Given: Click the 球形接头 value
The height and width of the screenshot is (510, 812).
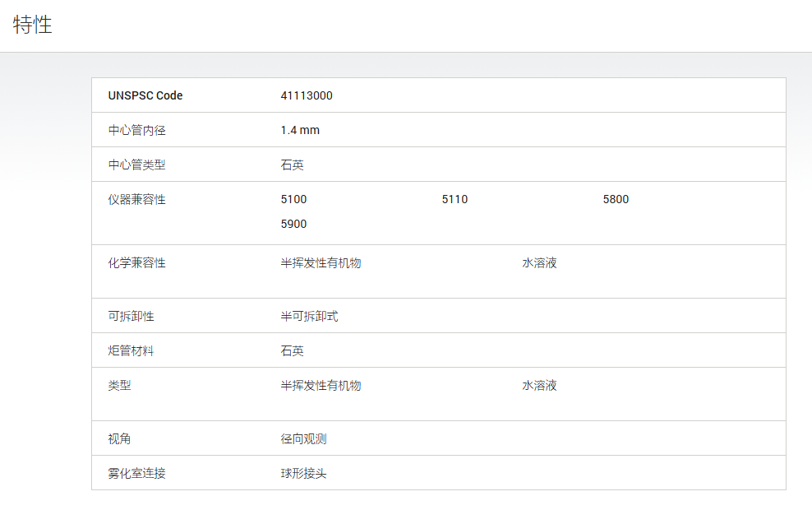Looking at the screenshot, I should (x=303, y=473).
